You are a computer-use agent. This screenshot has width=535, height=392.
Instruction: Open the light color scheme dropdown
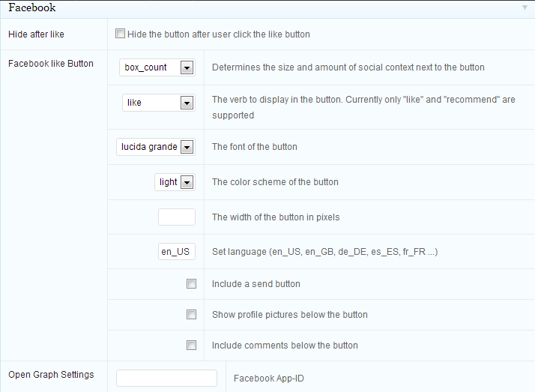(x=175, y=182)
